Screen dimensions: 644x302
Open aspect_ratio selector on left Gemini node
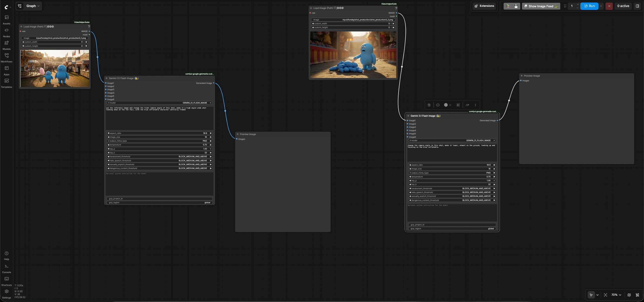pos(160,133)
